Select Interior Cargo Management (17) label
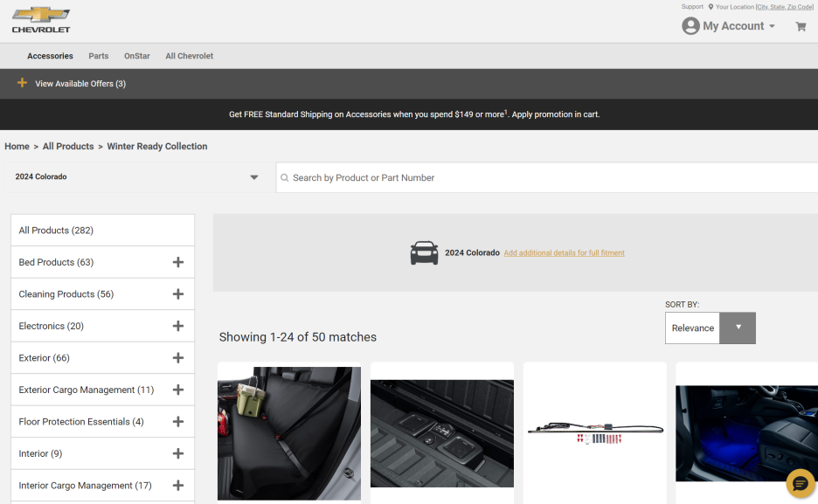The height and width of the screenshot is (504, 818). point(85,486)
